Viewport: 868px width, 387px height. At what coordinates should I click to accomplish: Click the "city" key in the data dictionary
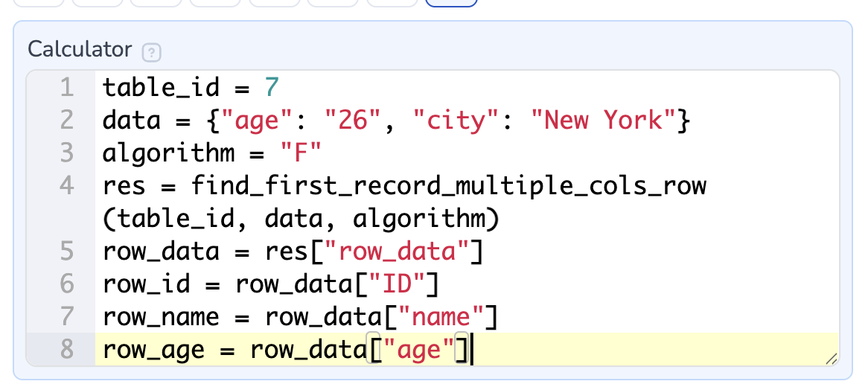462,121
